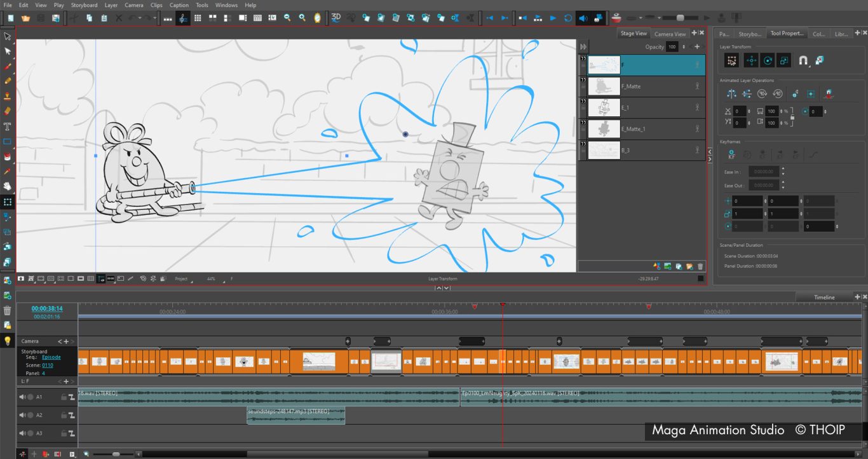Toggle the pin icon on the F_Matte layer
Viewport: 868px width, 459px height.
pos(696,86)
